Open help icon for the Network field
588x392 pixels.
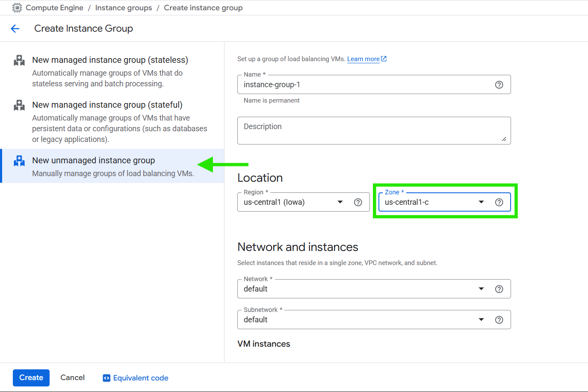499,289
